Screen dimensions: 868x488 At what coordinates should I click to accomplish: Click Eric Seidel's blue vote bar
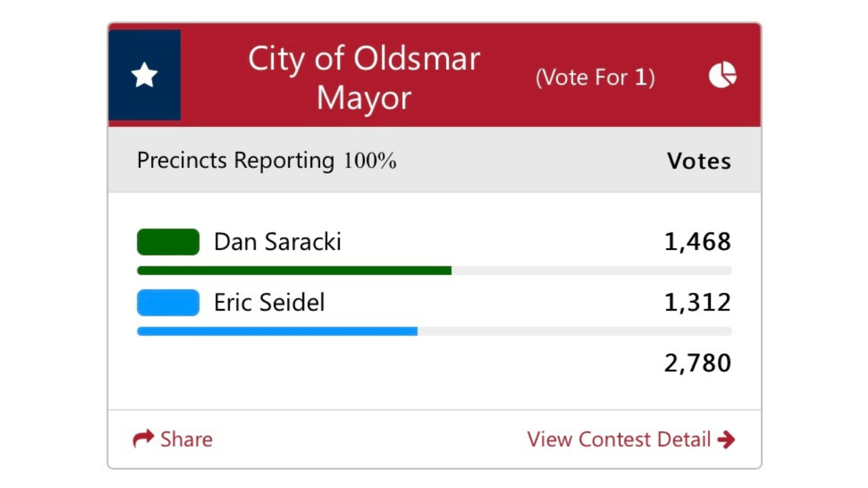click(277, 331)
